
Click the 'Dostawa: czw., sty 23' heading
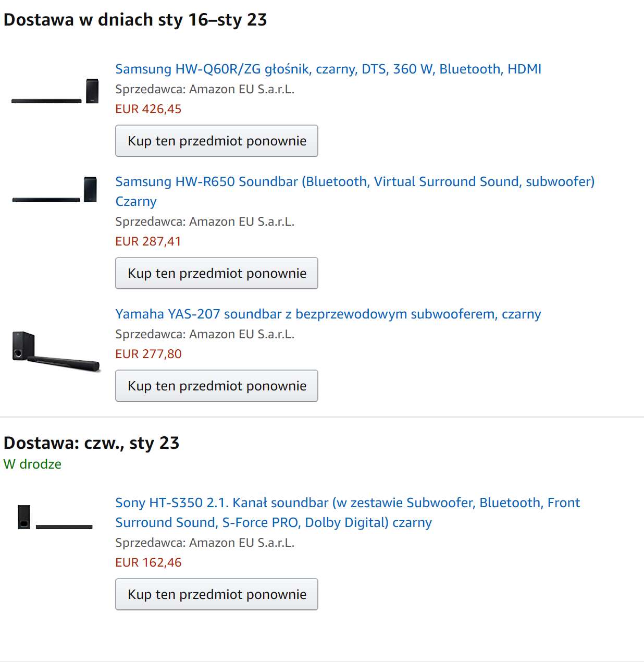tap(91, 443)
